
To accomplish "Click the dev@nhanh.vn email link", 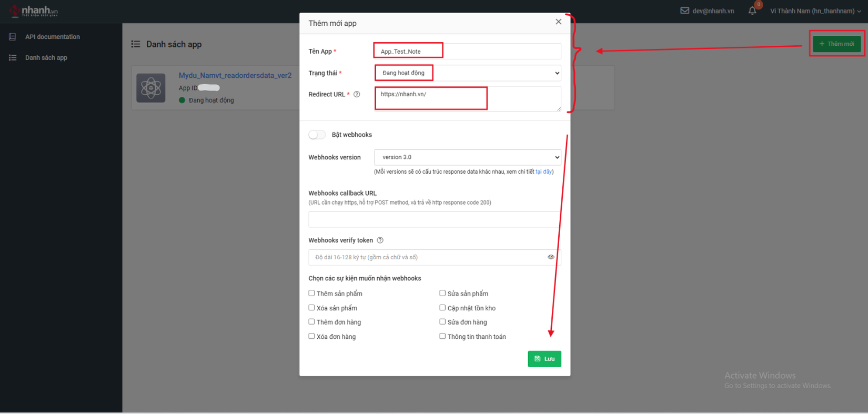I will (x=713, y=11).
